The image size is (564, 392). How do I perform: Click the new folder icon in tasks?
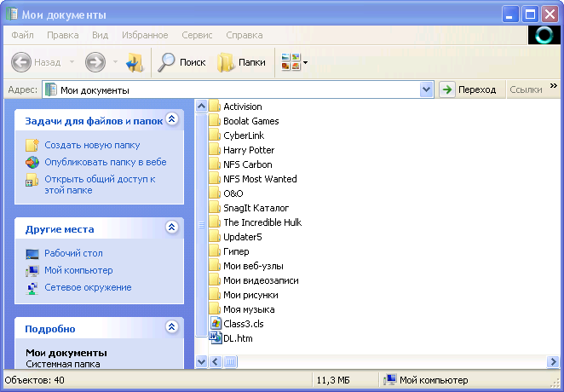(32, 145)
